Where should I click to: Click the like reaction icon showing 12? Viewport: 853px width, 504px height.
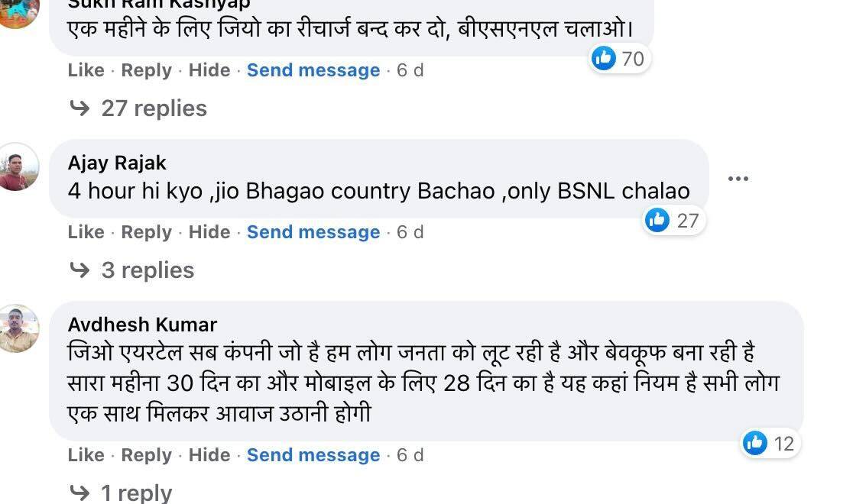coord(755,443)
